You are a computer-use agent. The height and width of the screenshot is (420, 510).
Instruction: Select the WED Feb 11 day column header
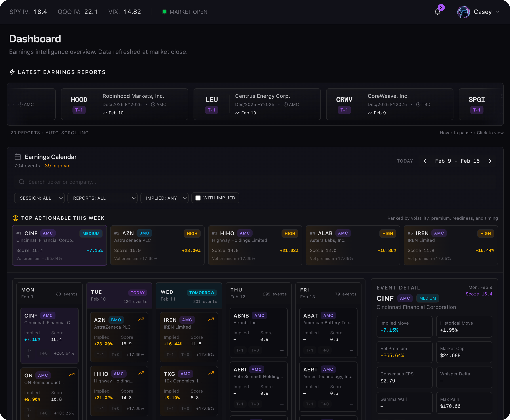tap(188, 295)
